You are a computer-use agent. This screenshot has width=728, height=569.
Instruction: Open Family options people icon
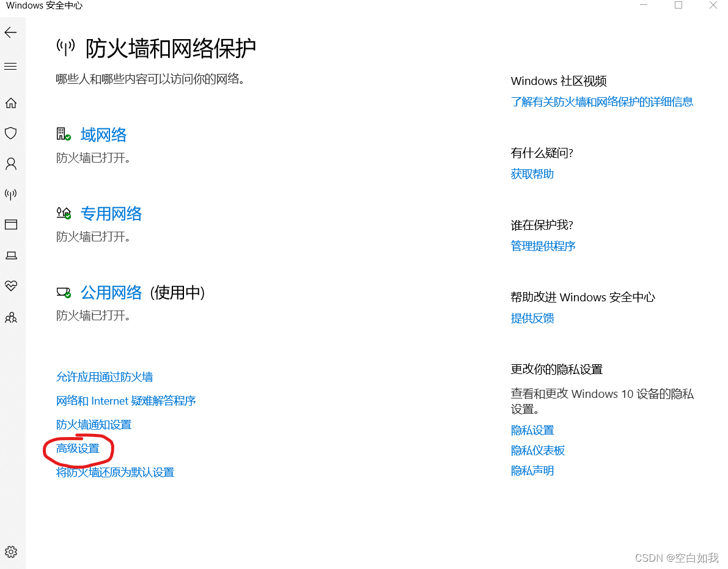click(10, 317)
